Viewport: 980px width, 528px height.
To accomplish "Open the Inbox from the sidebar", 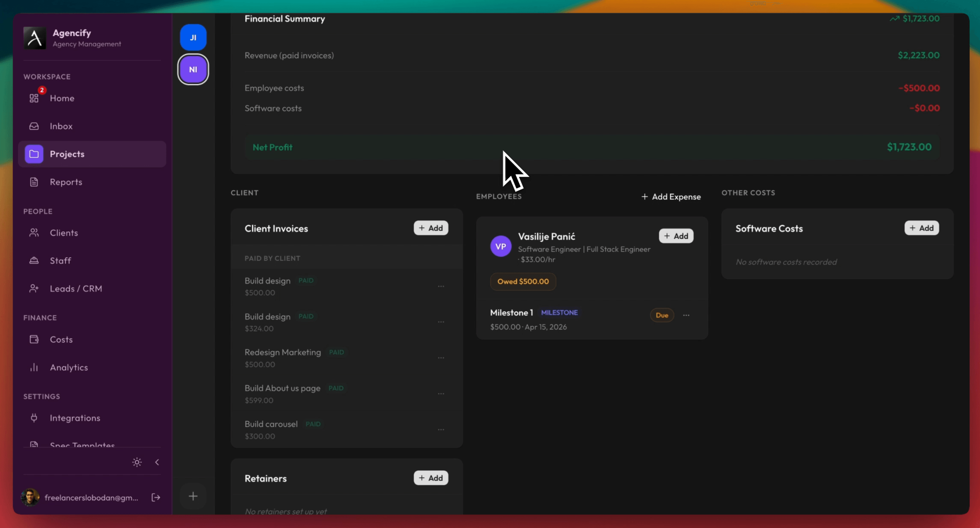I will pyautogui.click(x=61, y=126).
